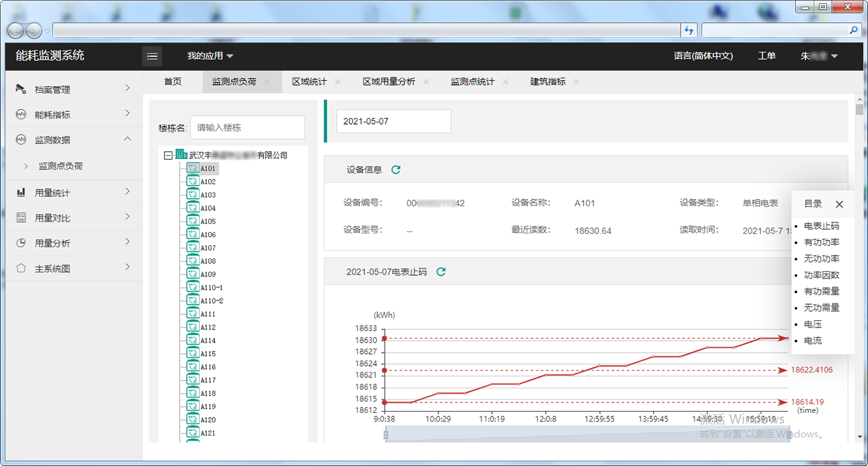Image resolution: width=868 pixels, height=466 pixels.
Task: Collapse the 监测数据 menu section
Action: (127, 139)
